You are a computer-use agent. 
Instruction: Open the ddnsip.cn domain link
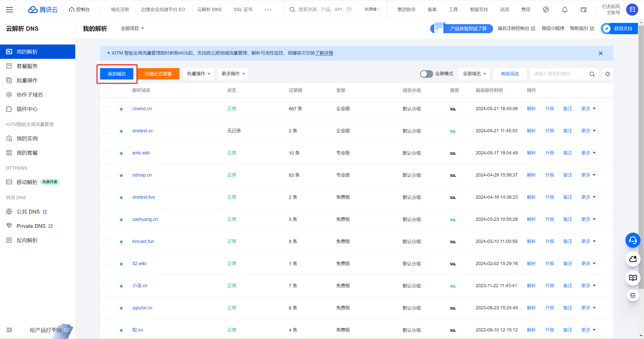[142, 175]
